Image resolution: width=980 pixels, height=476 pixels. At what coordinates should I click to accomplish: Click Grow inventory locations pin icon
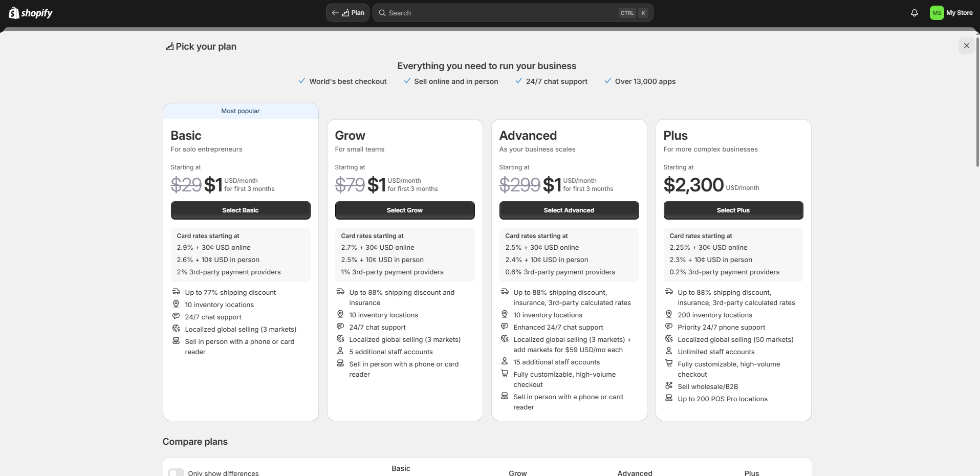(x=340, y=314)
